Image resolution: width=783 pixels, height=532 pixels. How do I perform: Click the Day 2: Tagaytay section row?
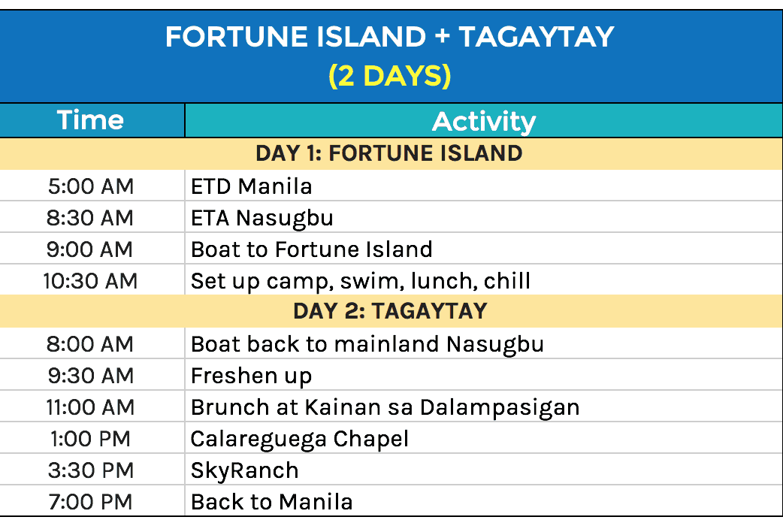(x=389, y=311)
